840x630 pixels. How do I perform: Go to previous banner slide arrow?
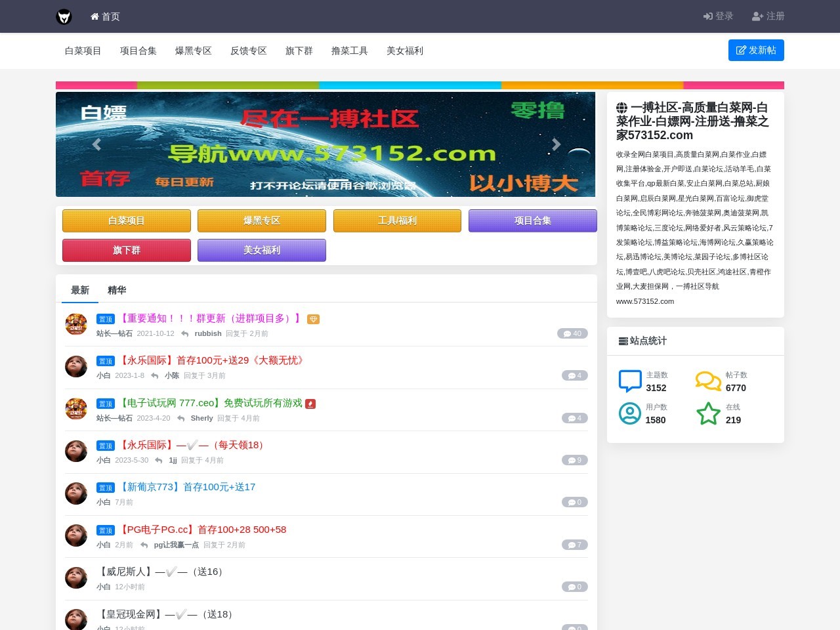(96, 144)
